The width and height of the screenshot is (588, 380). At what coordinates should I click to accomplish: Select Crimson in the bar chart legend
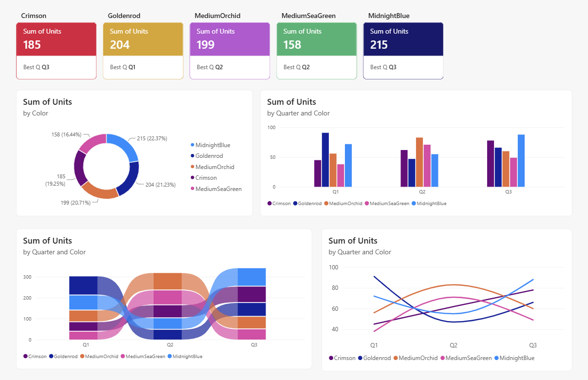[279, 204]
